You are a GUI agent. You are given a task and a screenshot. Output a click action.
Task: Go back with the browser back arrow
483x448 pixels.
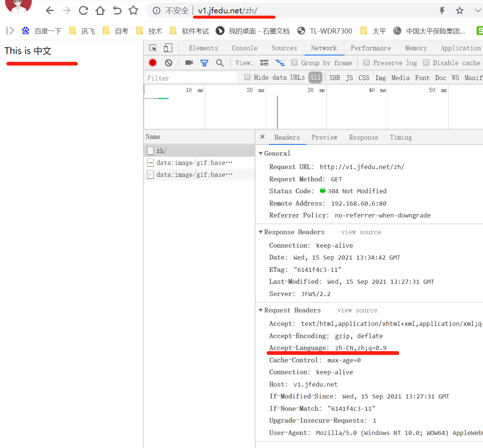[50, 10]
